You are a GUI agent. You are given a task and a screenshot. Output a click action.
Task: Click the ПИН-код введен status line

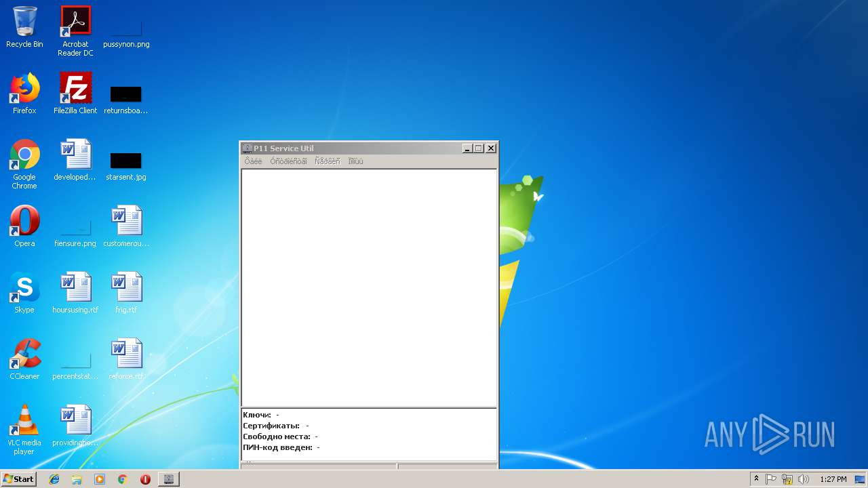[281, 447]
